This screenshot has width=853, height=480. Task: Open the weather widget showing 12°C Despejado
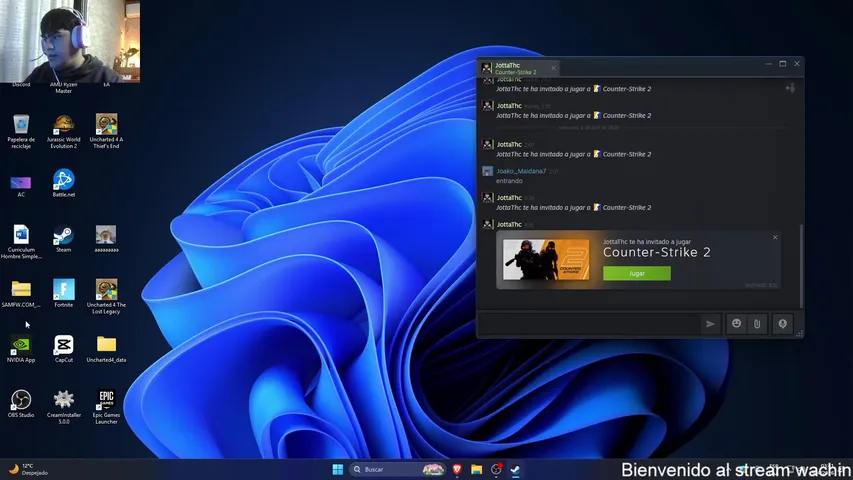28,469
